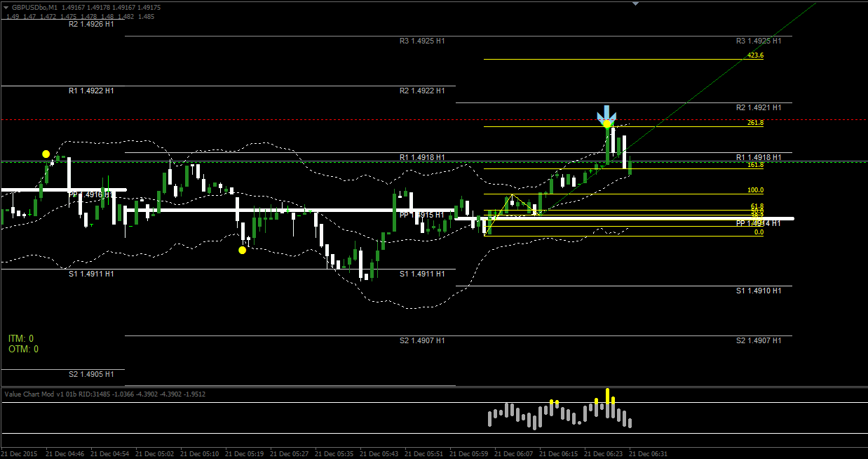Click the right-side S2 1.4907 H1 label

[759, 341]
